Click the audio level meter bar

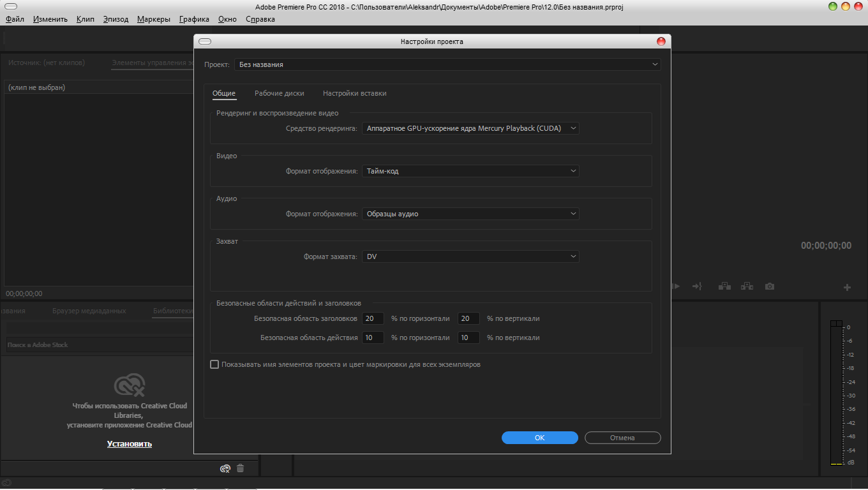[x=836, y=393]
